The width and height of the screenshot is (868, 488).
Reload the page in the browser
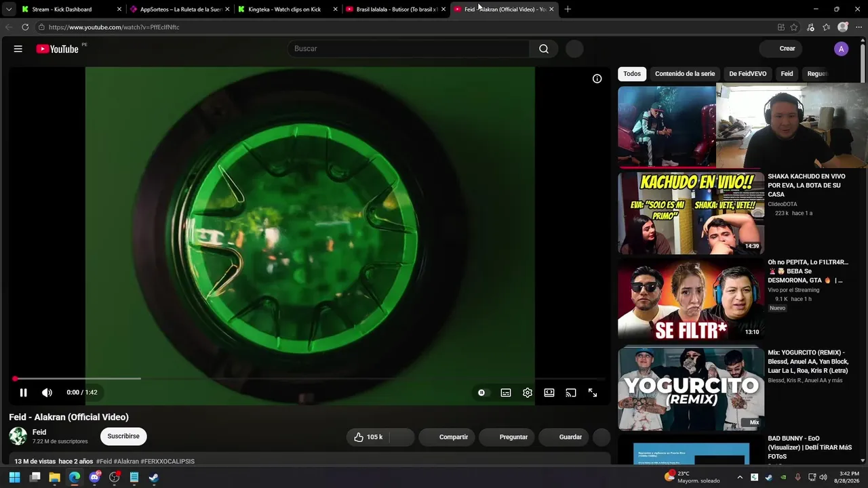point(25,27)
